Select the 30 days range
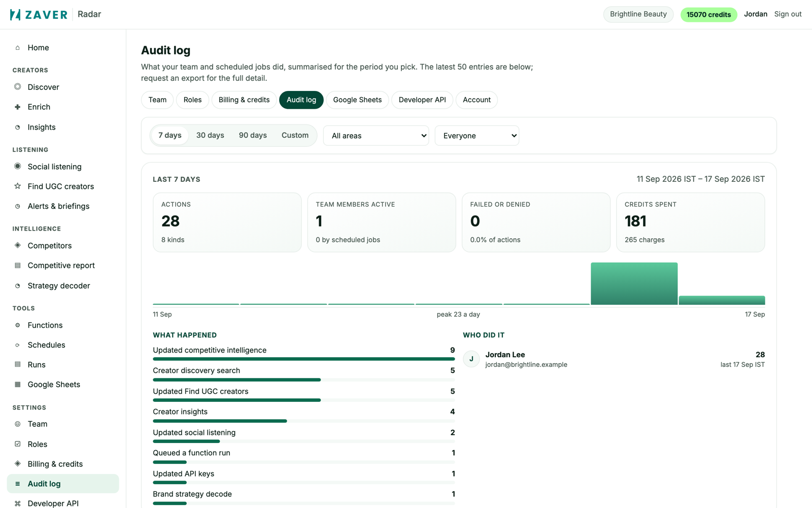Image resolution: width=812 pixels, height=508 pixels. pyautogui.click(x=210, y=135)
